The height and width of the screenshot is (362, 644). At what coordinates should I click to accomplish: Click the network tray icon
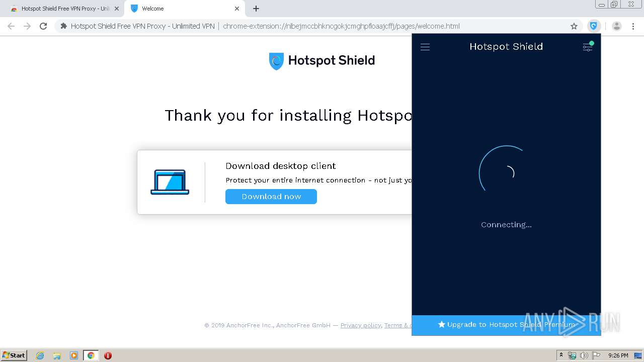tap(572, 355)
